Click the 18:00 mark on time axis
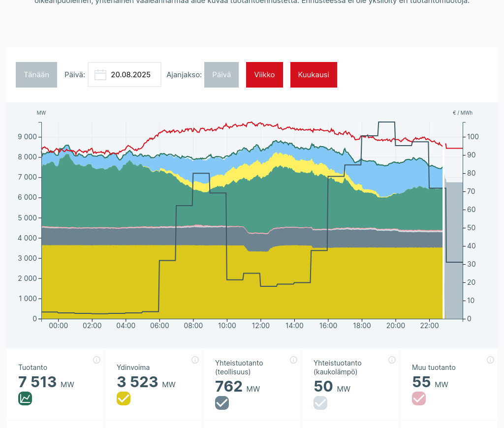The image size is (504, 428). coord(362,326)
